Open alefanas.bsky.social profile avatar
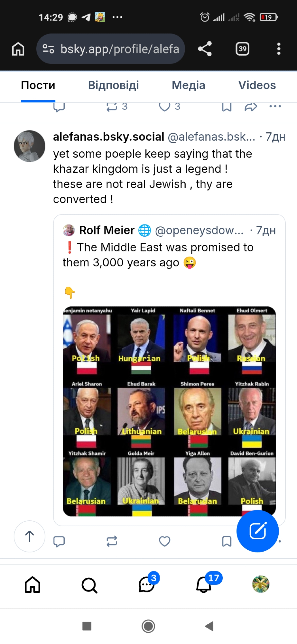 point(30,146)
